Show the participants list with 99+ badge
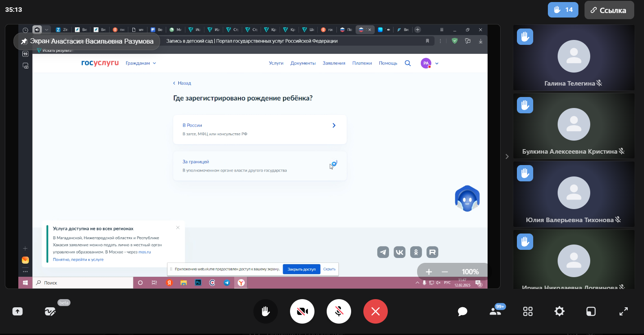644x335 pixels. click(495, 311)
